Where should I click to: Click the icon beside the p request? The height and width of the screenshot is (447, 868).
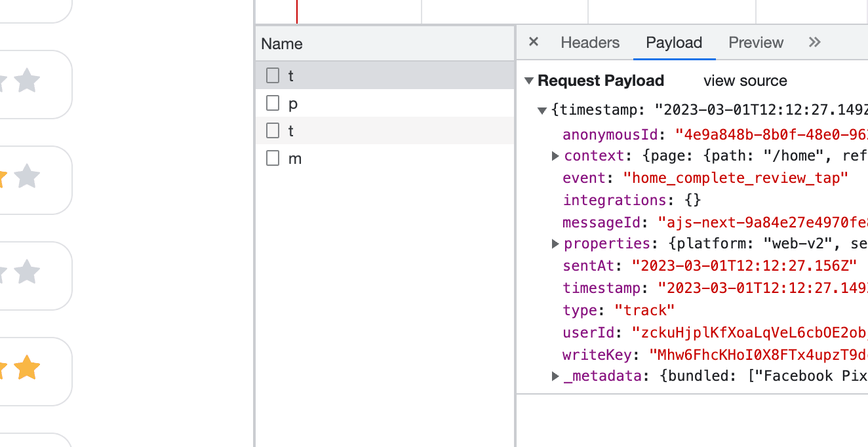pyautogui.click(x=273, y=104)
